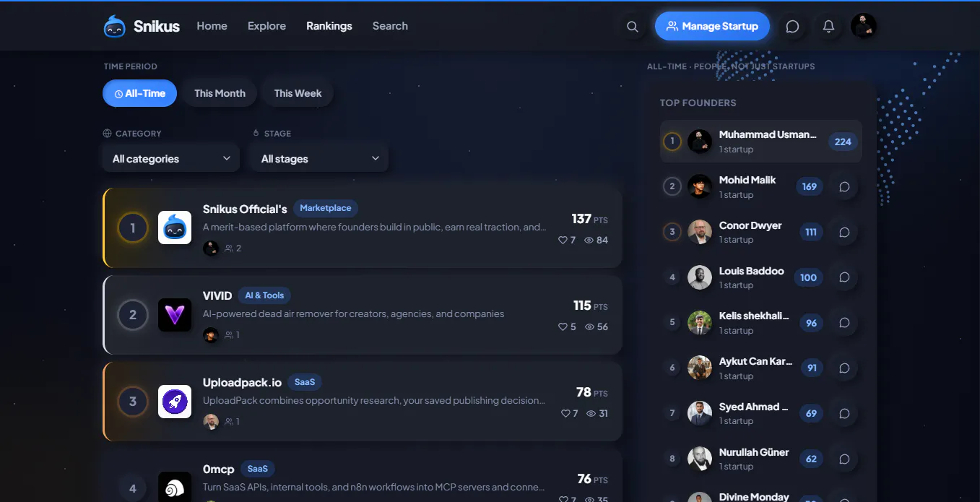
Task: Open user profile avatar in header
Action: (864, 26)
